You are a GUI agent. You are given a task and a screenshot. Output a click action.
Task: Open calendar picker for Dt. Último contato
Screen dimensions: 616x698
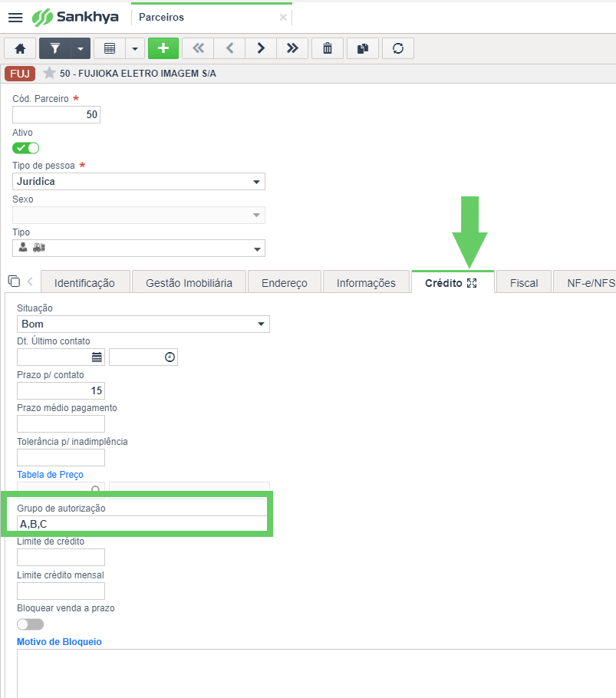[97, 357]
